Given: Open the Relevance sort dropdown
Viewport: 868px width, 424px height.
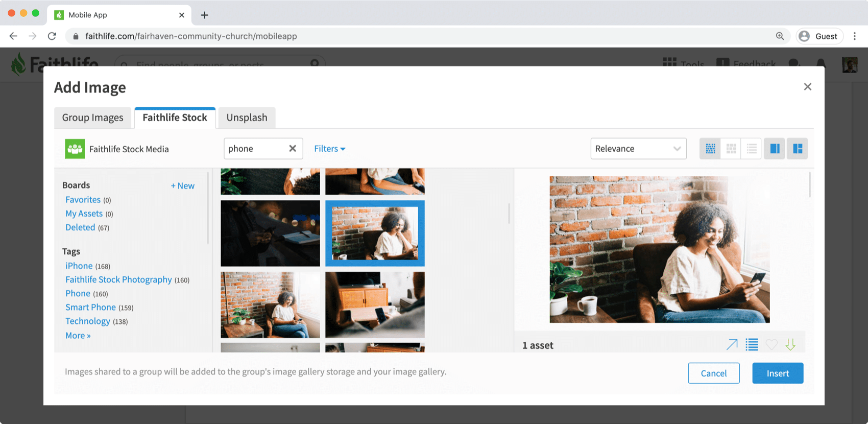Looking at the screenshot, I should (x=638, y=149).
